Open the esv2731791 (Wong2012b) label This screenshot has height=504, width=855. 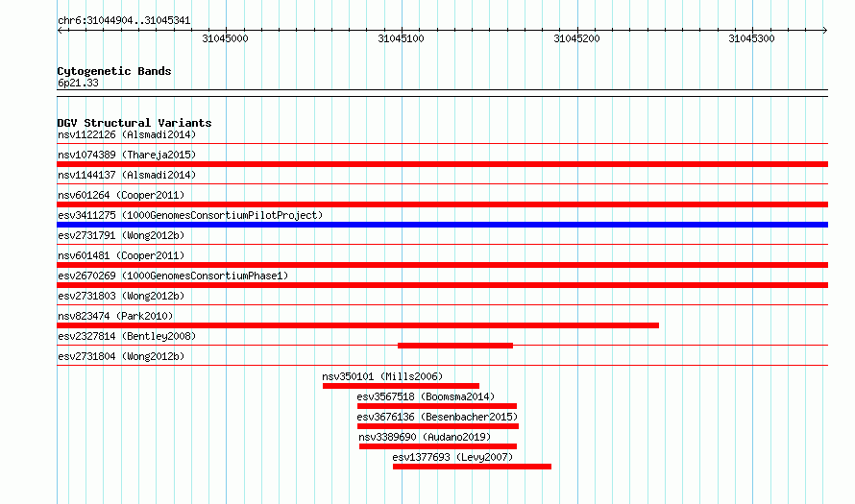(121, 235)
